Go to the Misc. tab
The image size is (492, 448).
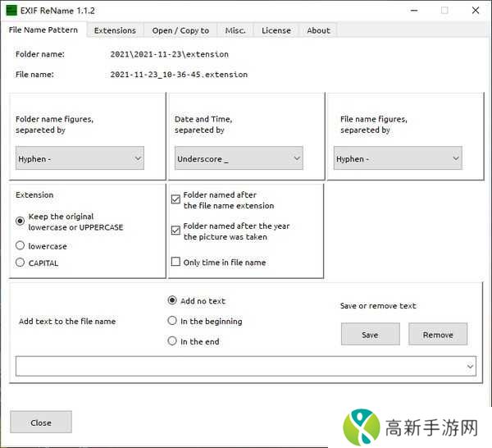[x=235, y=30]
